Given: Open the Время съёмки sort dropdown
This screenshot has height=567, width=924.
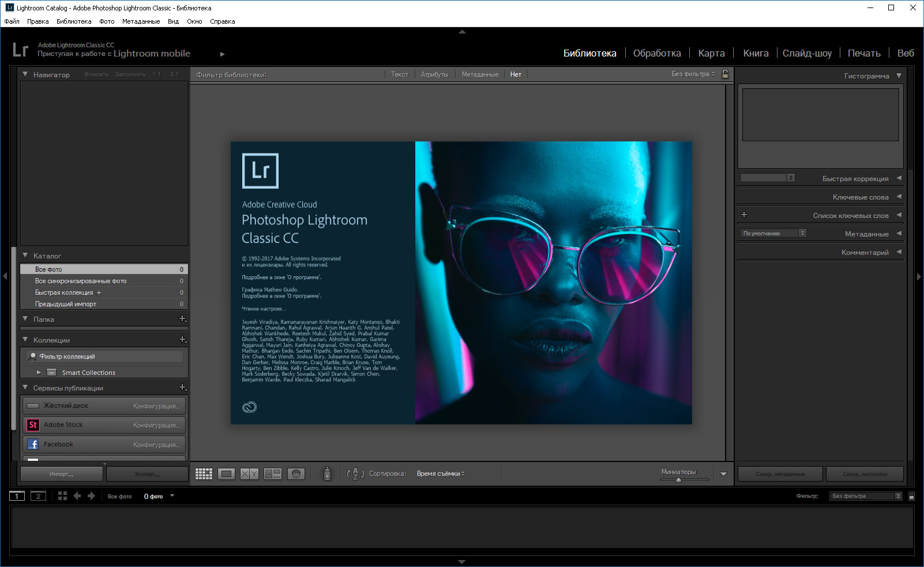Looking at the screenshot, I should [x=441, y=474].
